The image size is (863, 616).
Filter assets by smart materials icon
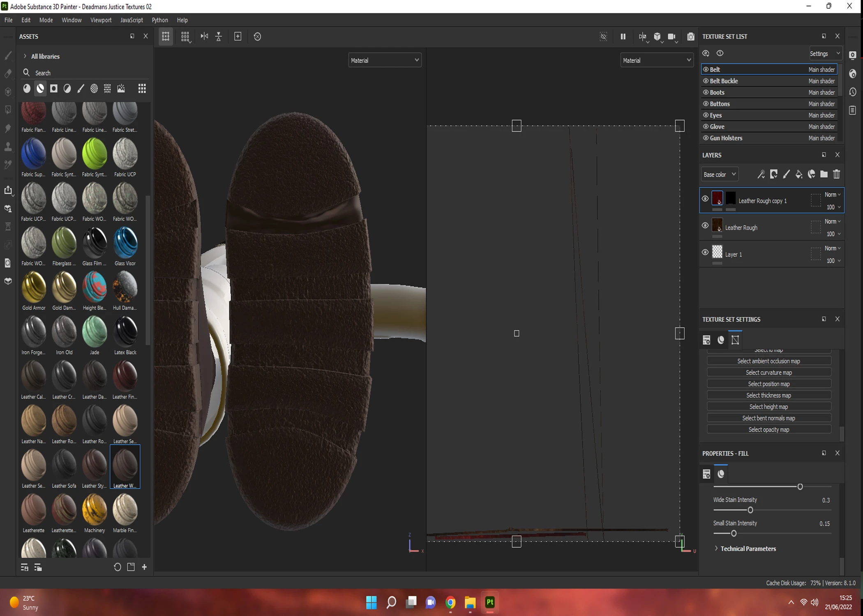coord(40,89)
